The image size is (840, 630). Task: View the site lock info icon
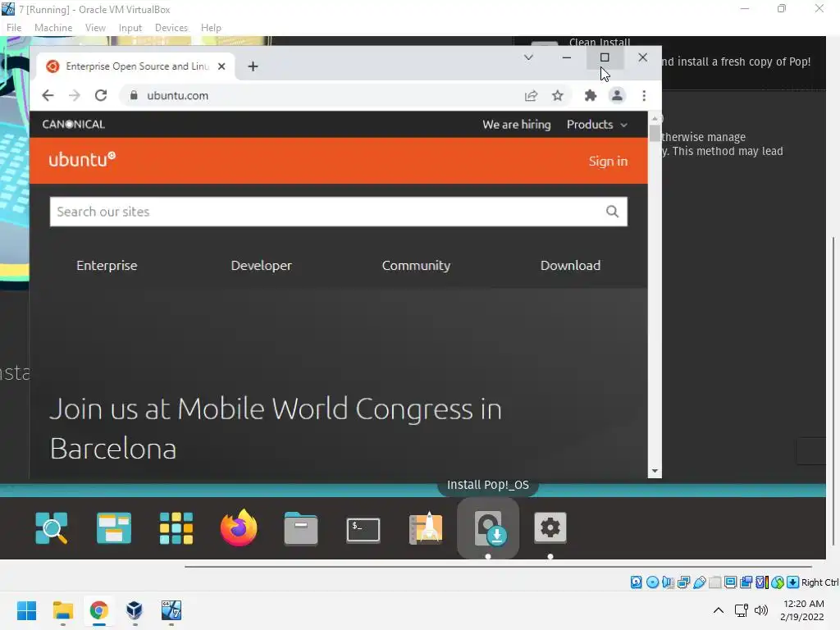[x=134, y=95]
